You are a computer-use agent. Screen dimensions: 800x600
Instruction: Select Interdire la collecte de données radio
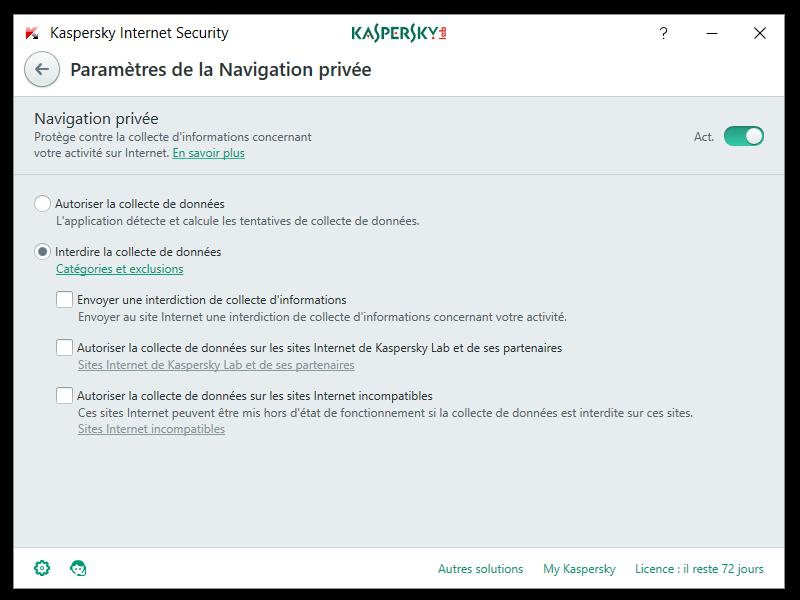pyautogui.click(x=42, y=252)
